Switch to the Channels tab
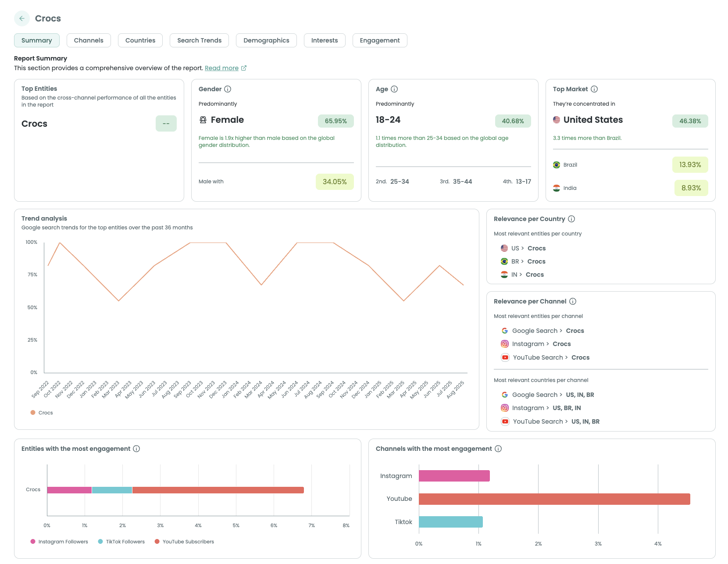The height and width of the screenshot is (564, 728). [x=89, y=40]
